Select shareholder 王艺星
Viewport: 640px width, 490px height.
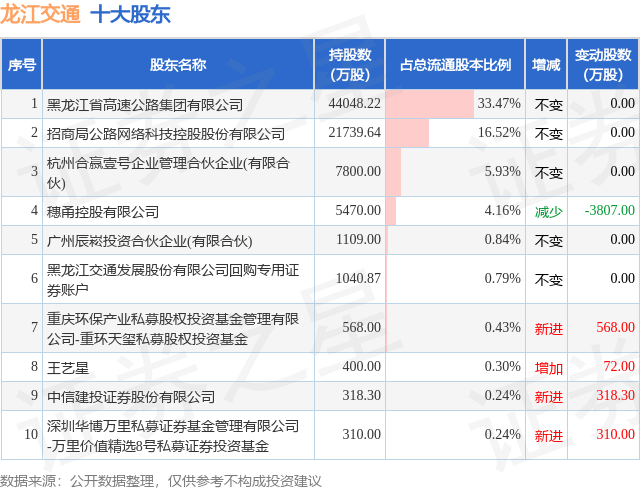click(68, 368)
